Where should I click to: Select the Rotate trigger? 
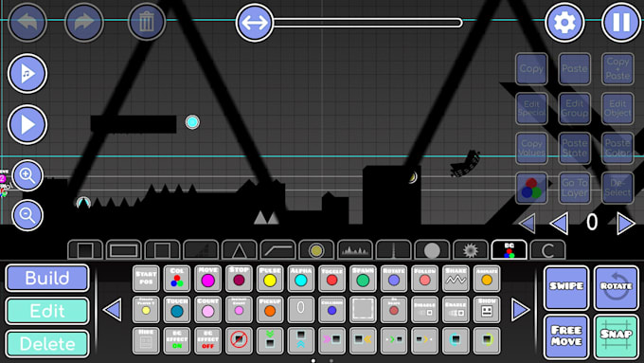coord(394,279)
